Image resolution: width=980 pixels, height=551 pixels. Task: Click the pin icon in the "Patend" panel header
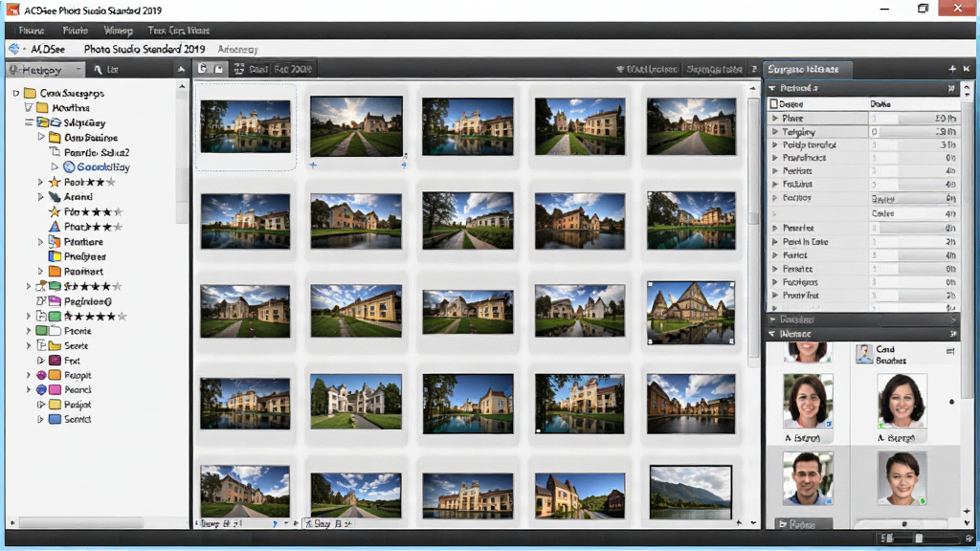[951, 89]
